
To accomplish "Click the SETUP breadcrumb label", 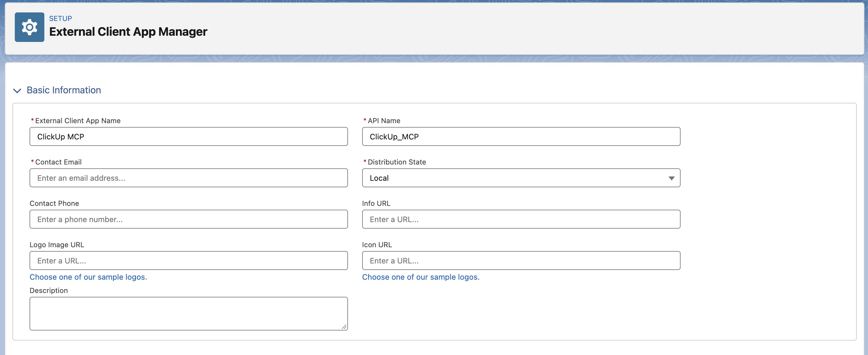I will (x=60, y=19).
